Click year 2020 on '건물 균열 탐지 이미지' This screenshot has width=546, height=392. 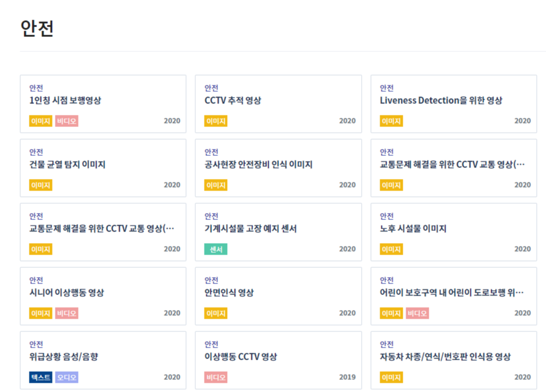172,185
